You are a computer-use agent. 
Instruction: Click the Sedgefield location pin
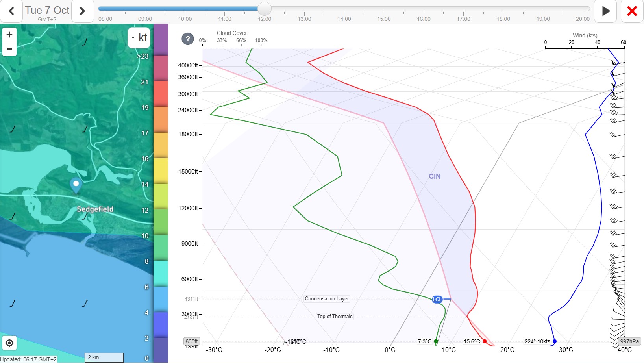tap(76, 184)
